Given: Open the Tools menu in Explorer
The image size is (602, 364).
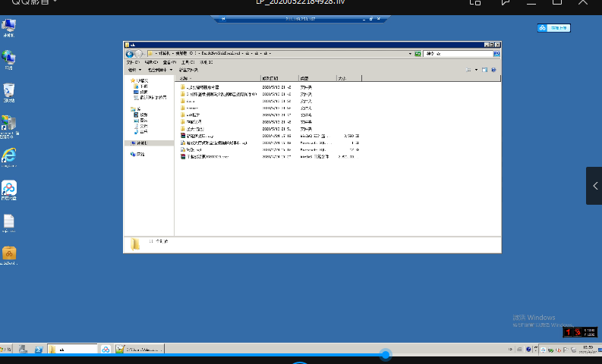Looking at the screenshot, I should coord(187,62).
